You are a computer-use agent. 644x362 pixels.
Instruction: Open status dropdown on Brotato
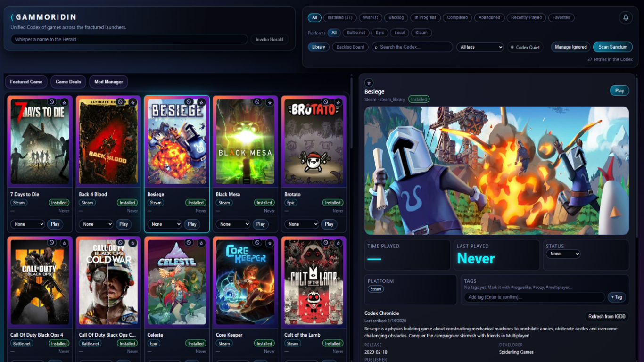[x=301, y=224]
